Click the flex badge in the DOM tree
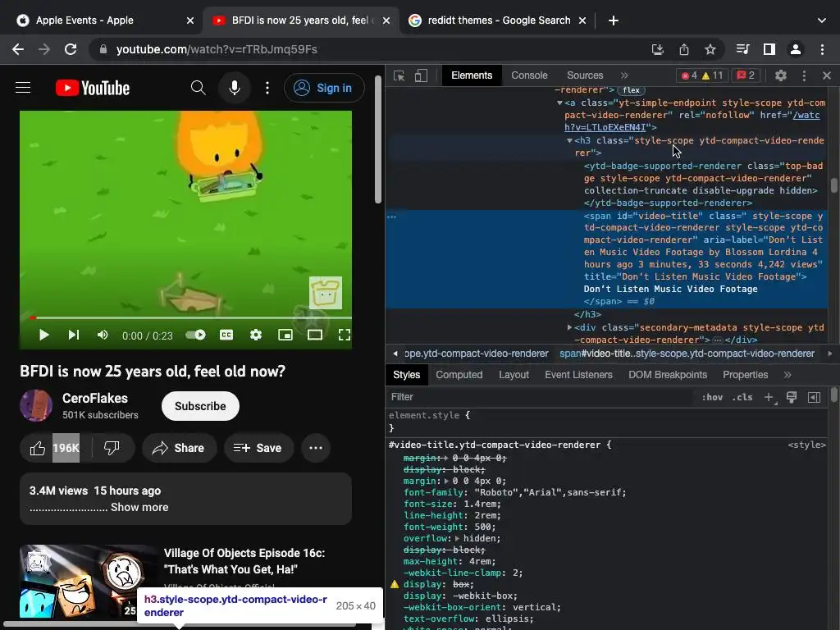This screenshot has height=630, width=840. [x=631, y=90]
